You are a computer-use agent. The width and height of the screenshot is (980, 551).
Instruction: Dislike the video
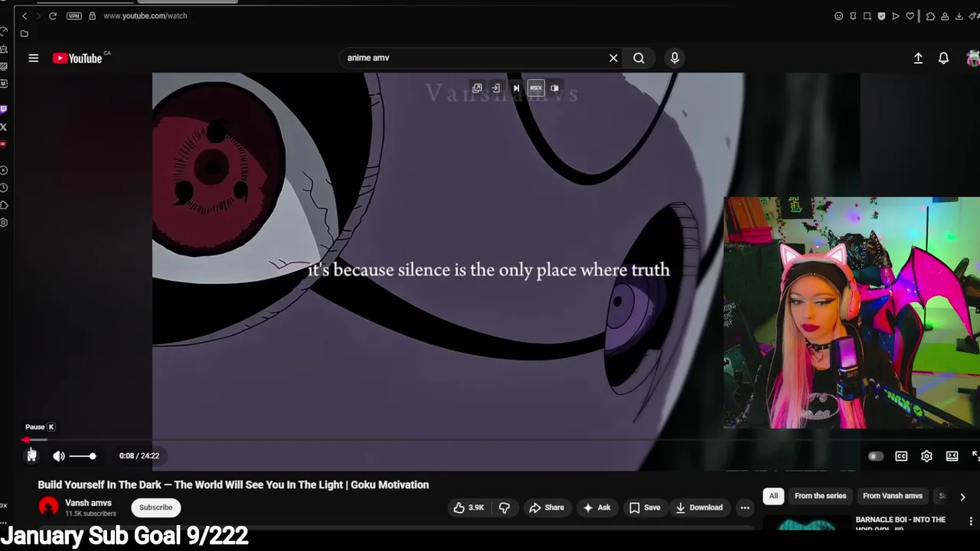click(x=505, y=507)
